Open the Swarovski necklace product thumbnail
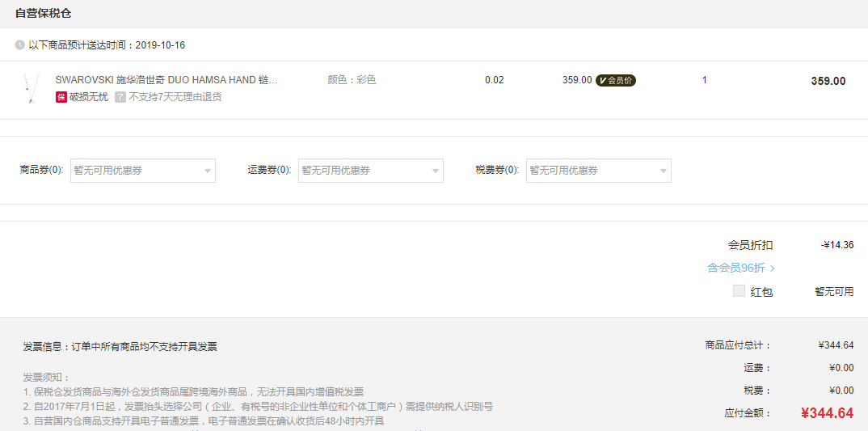868x431 pixels. pyautogui.click(x=31, y=88)
